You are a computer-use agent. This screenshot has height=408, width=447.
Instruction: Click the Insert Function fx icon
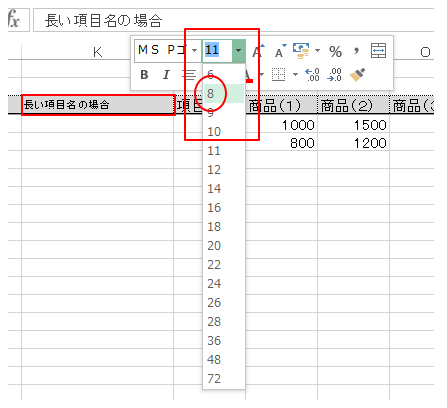coord(15,19)
